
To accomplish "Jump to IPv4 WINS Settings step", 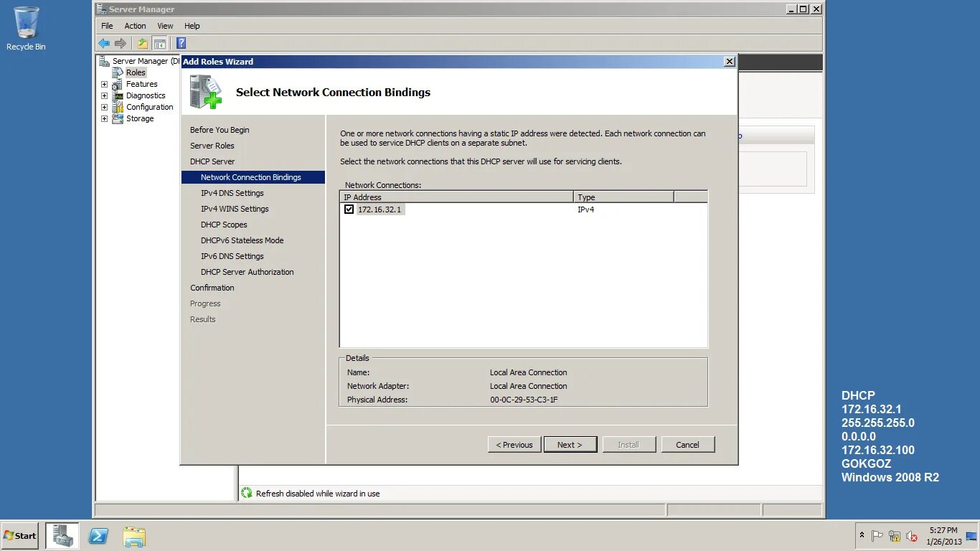I will [x=235, y=209].
